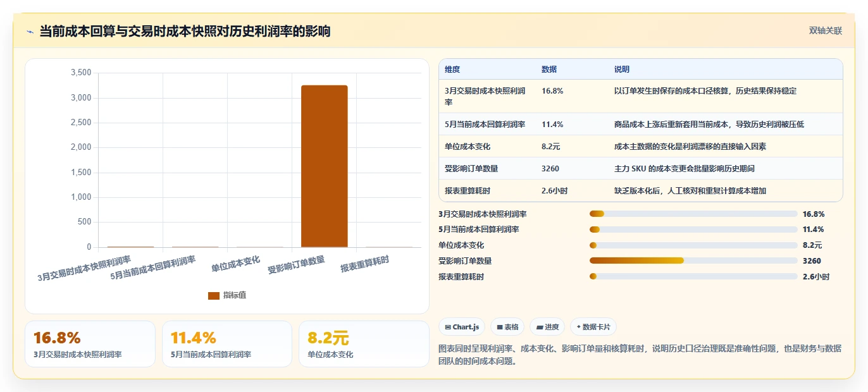Click the 3月交易时成本快照利润率 axis label in chart
The width and height of the screenshot is (868, 392).
[85, 268]
